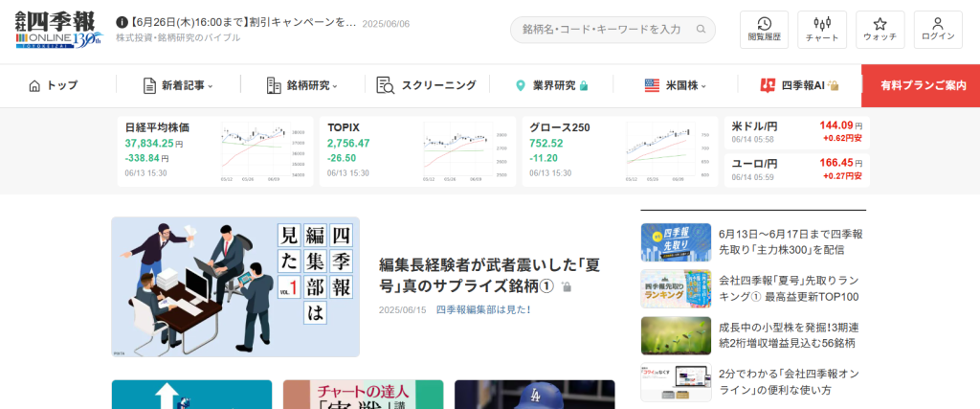Open the 四季報AI menu item
Image resolution: width=980 pixels, height=409 pixels.
point(799,85)
